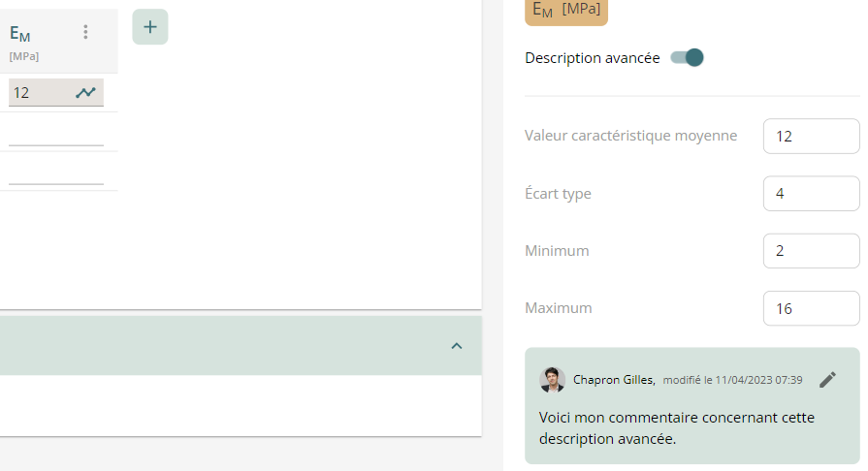868x471 pixels.
Task: Edit the comment with the pencil icon
Action: pos(827,380)
